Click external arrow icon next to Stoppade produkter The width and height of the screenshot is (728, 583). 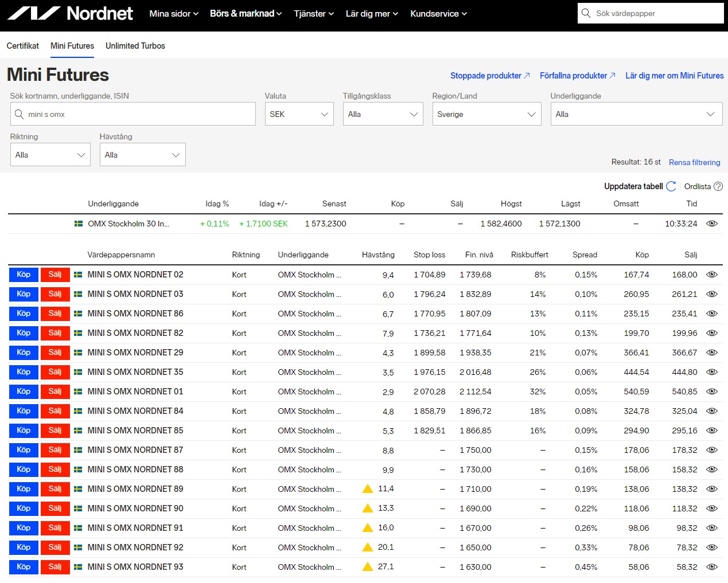(x=527, y=76)
